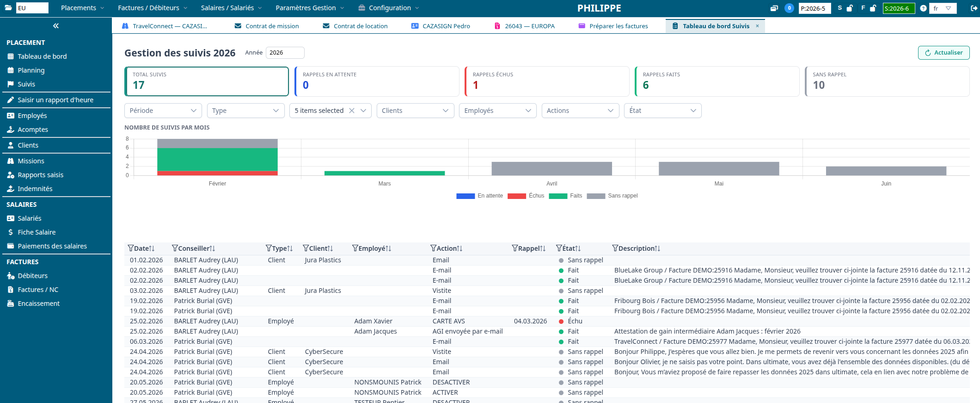The image size is (980, 403).
Task: Open Fiche Salaire in the sidebar
Action: tap(37, 232)
